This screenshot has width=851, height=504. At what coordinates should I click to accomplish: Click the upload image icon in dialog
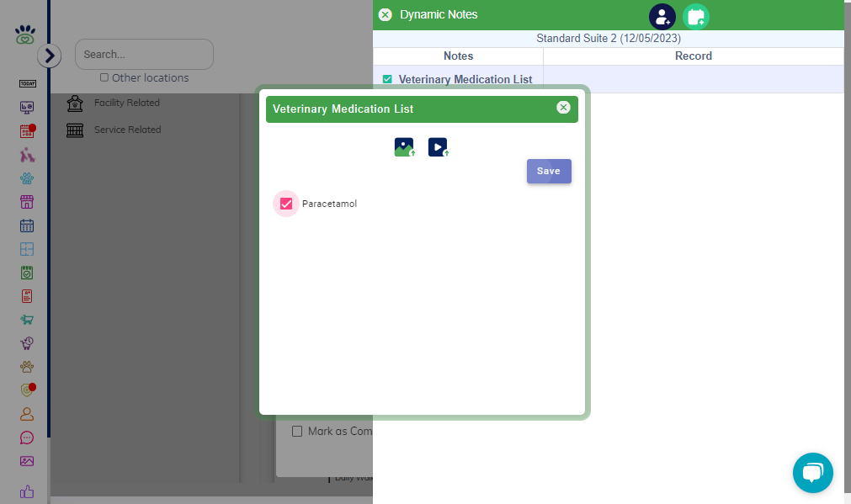(x=404, y=147)
